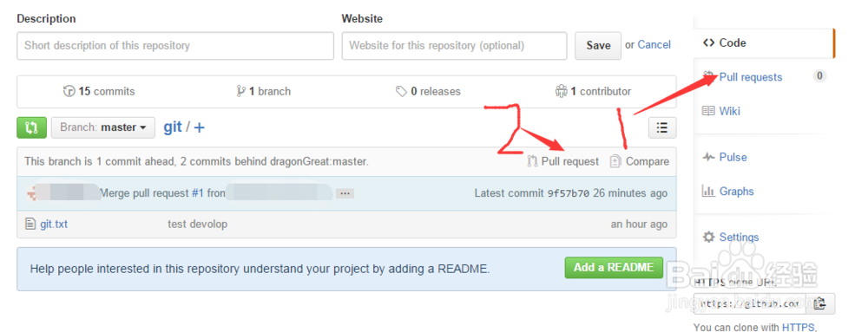Click the Pulse activity icon
Screen dimensions: 868x332
coord(708,157)
